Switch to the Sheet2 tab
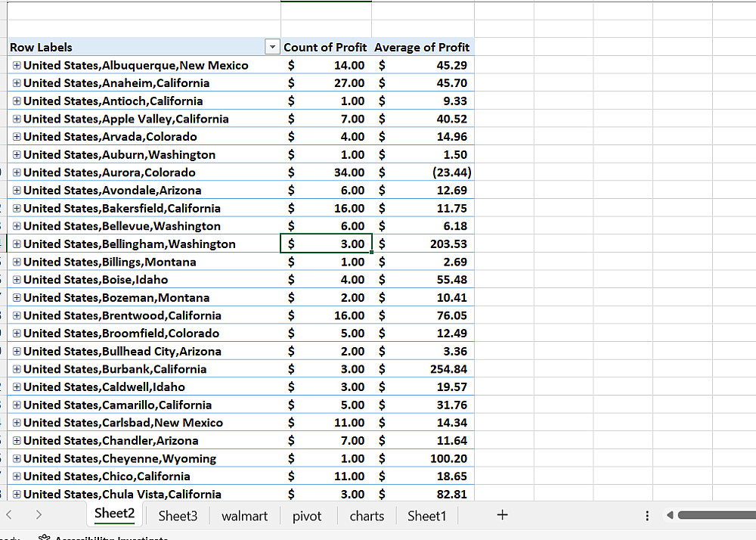756x540 pixels. tap(115, 514)
